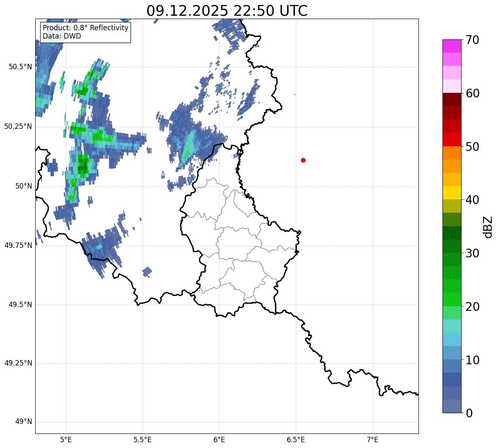Click the latitude label 49.75°N
This screenshot has width=498, height=448.
18,245
